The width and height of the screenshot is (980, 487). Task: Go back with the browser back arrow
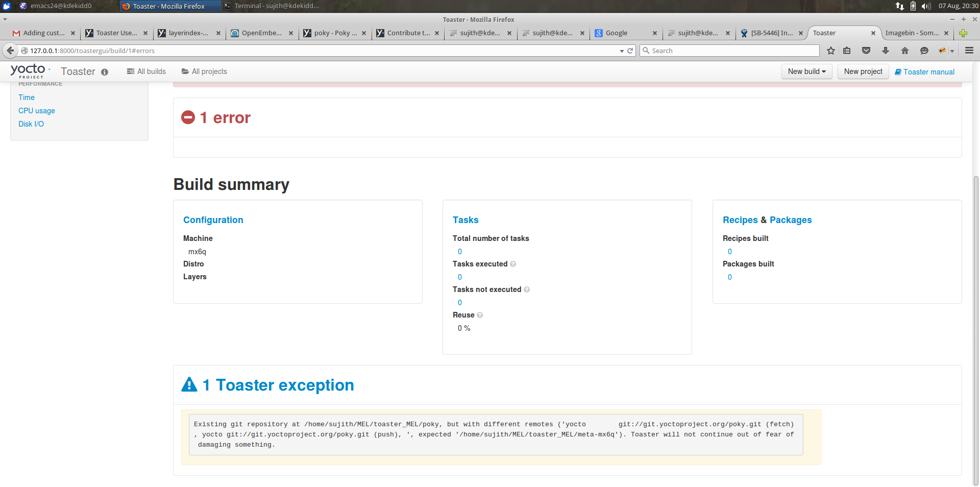pyautogui.click(x=10, y=51)
